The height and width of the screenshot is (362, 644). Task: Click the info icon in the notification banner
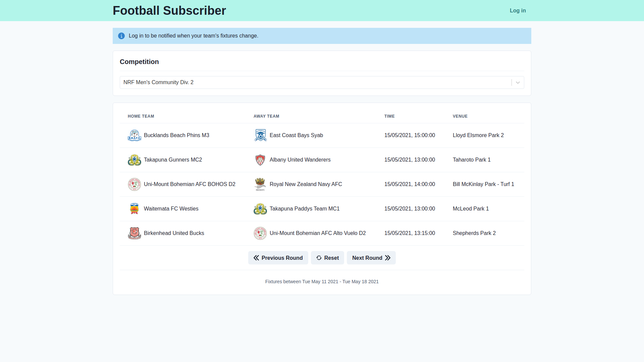121,36
